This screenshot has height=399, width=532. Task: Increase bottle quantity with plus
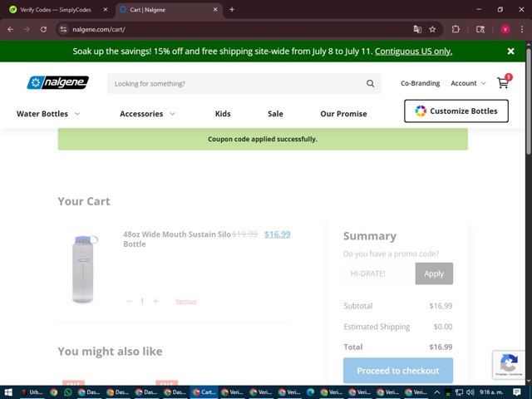(x=155, y=301)
